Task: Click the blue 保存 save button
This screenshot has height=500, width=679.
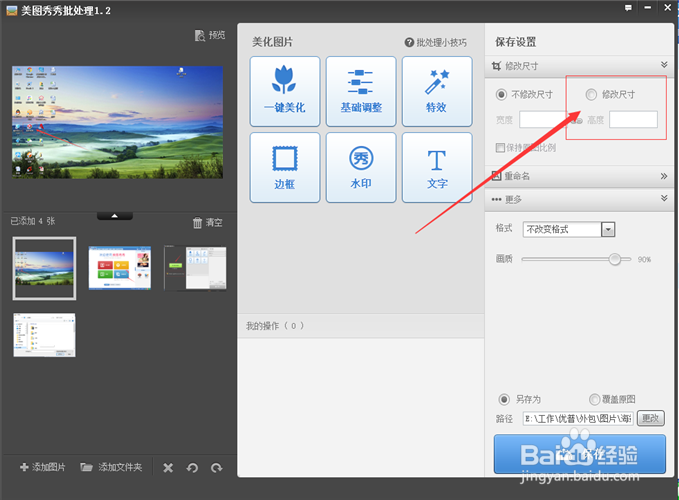Action: tap(579, 454)
